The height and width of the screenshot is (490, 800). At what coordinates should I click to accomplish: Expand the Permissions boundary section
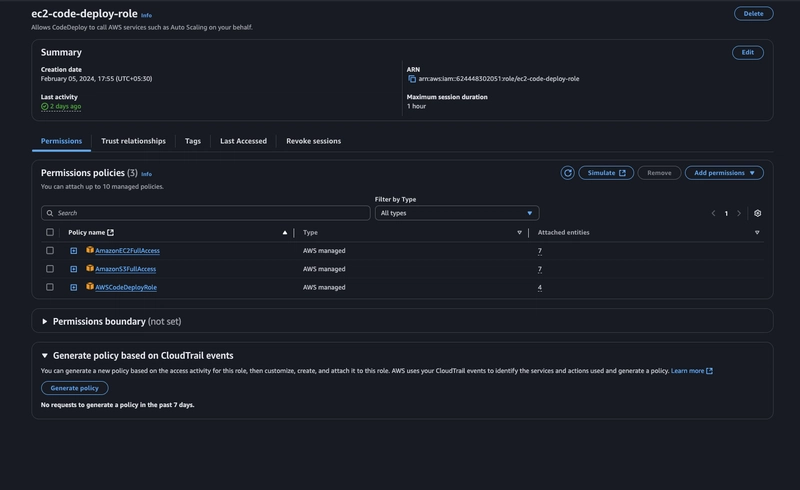(x=44, y=322)
